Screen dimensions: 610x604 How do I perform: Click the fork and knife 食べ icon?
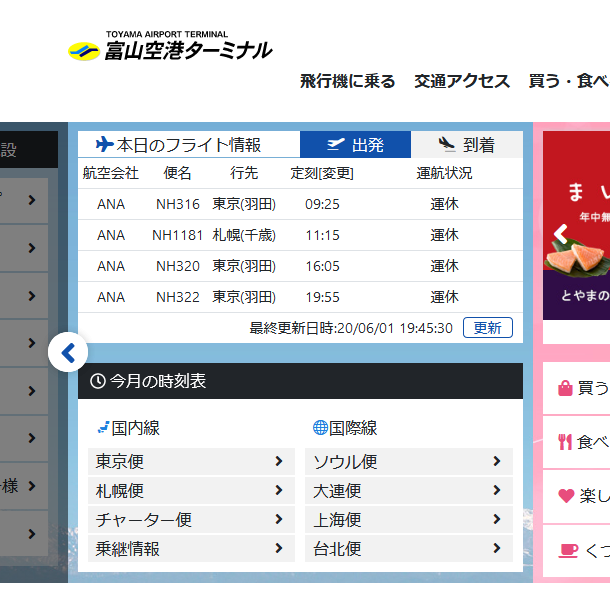(565, 442)
